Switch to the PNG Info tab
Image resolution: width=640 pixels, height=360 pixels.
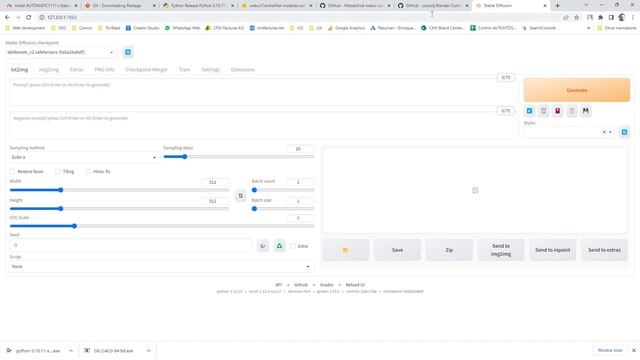click(104, 70)
